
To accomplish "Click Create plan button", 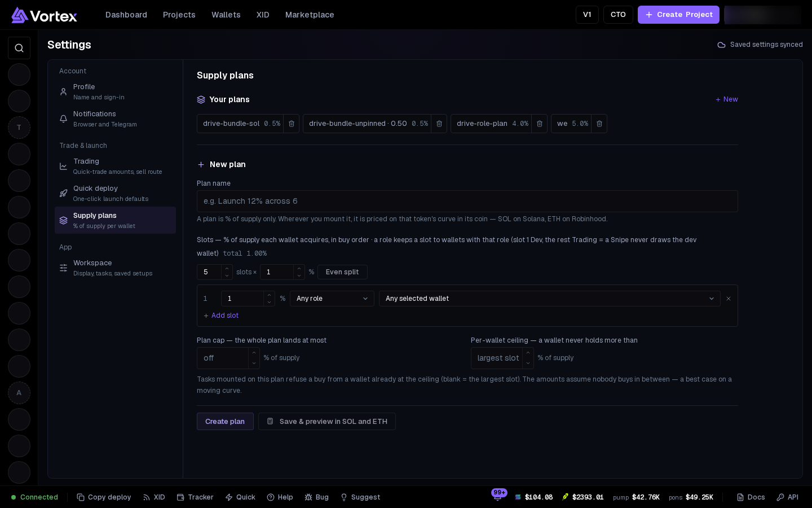I will coord(225,422).
